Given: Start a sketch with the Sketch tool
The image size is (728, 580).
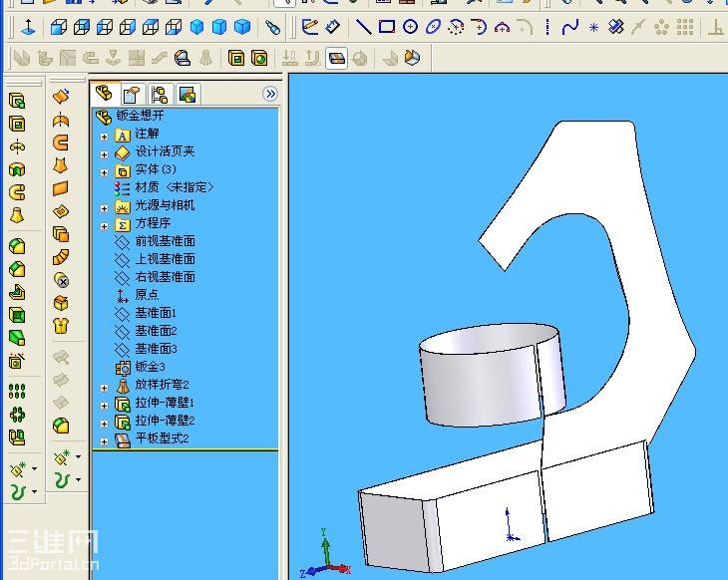Looking at the screenshot, I should [x=309, y=27].
